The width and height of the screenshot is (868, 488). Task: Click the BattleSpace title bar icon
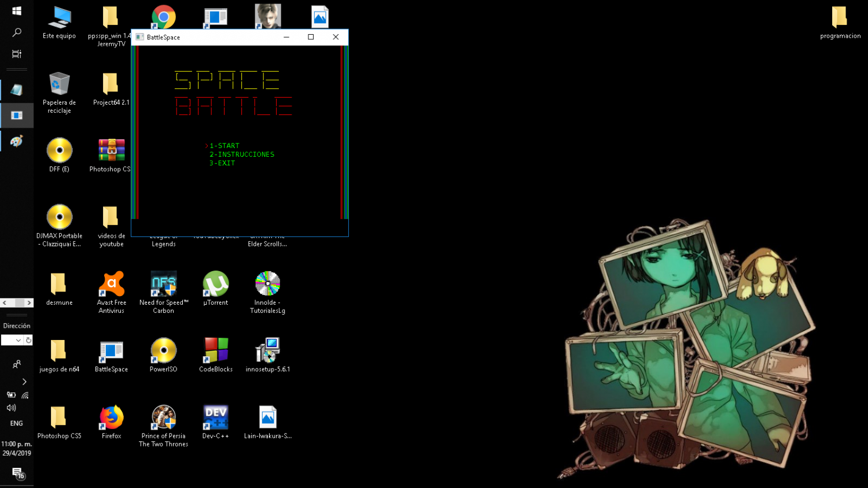139,37
